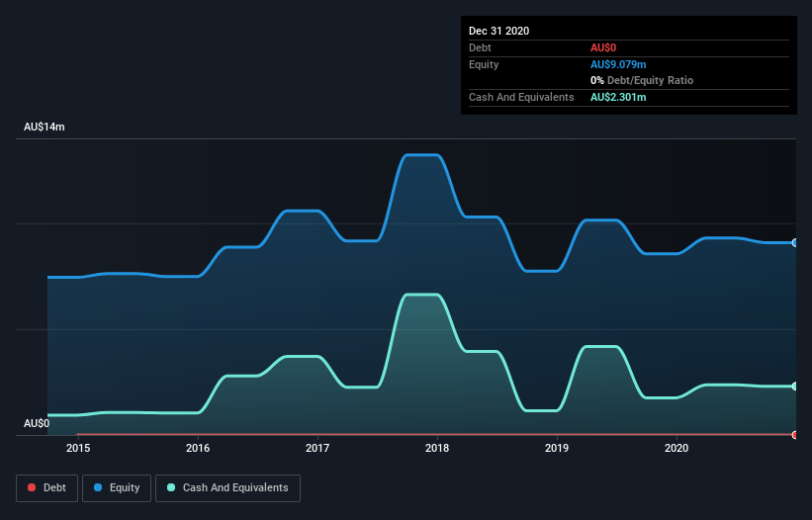Click the Cash And Equivalents tooltip label
The image size is (812, 520).
(521, 97)
